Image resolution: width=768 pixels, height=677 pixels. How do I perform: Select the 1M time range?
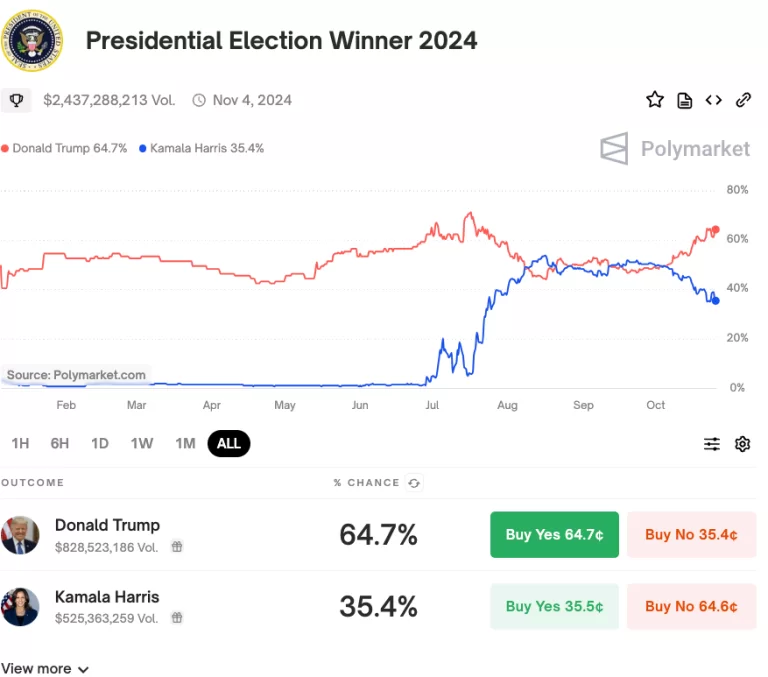(185, 444)
